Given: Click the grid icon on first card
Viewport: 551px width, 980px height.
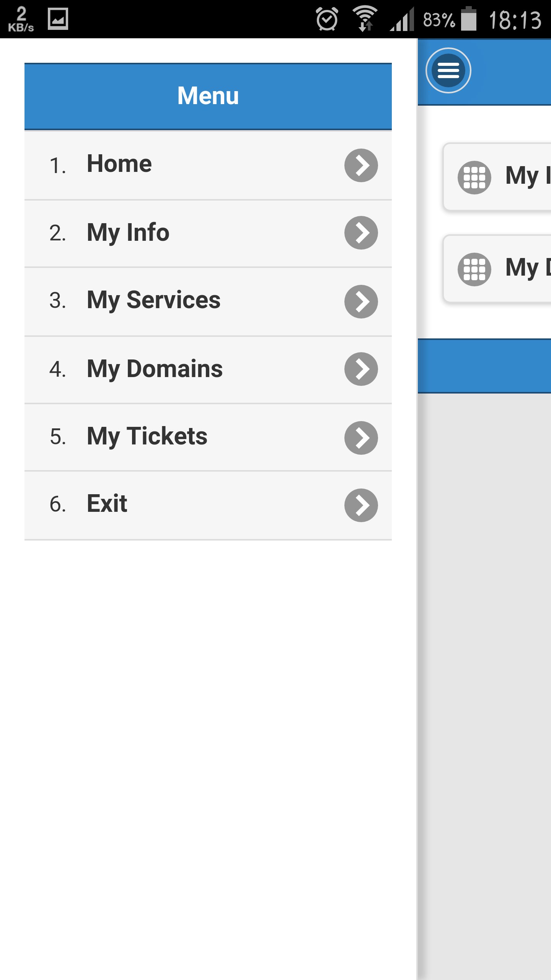Looking at the screenshot, I should pos(474,177).
